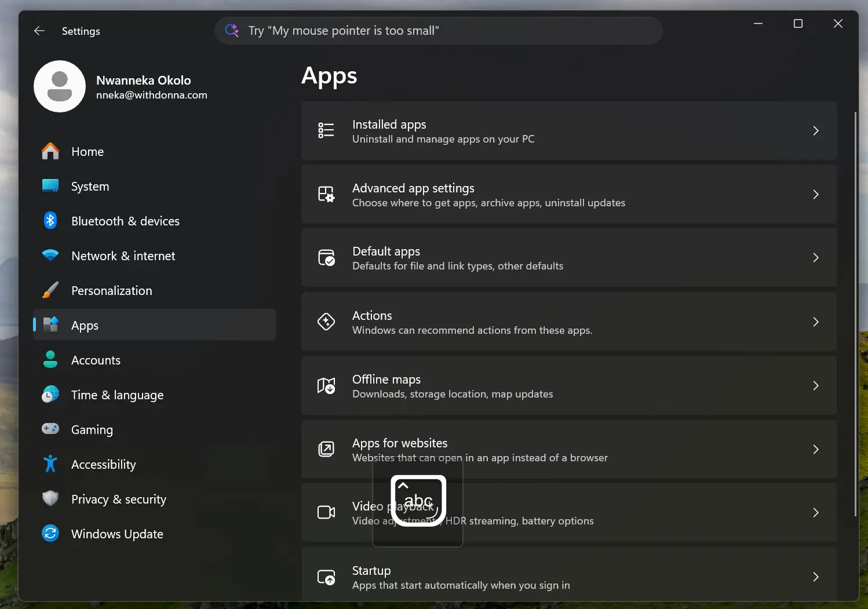Click the Apps sidebar icon
868x609 pixels.
[x=50, y=324]
